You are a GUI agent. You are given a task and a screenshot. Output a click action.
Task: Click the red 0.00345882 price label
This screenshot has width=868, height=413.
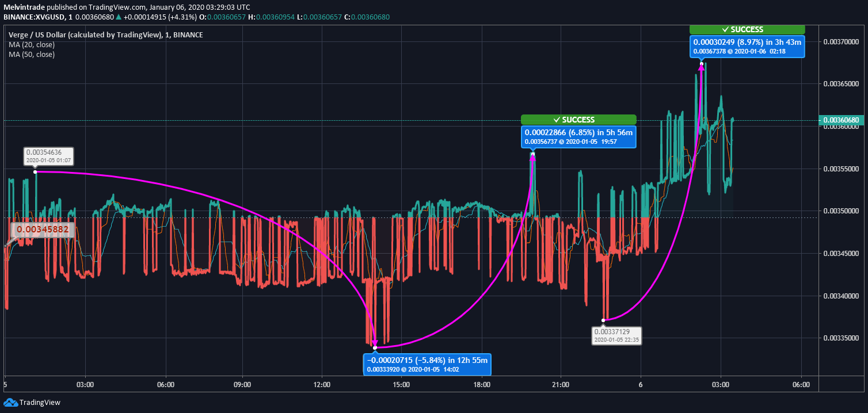click(43, 230)
